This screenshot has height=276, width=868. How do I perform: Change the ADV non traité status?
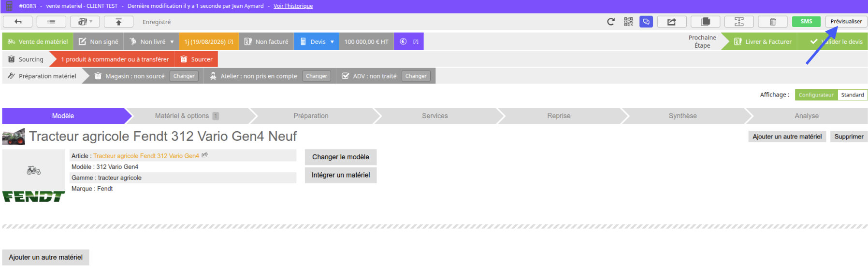tap(416, 76)
